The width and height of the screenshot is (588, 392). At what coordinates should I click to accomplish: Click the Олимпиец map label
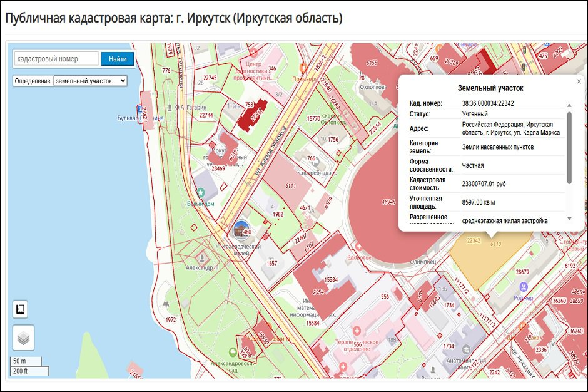(x=423, y=262)
